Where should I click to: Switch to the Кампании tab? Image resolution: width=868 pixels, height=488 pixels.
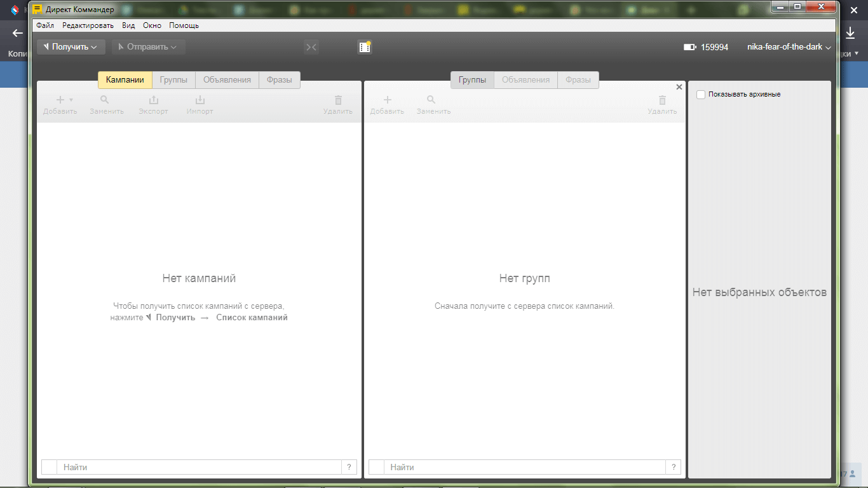pos(125,80)
